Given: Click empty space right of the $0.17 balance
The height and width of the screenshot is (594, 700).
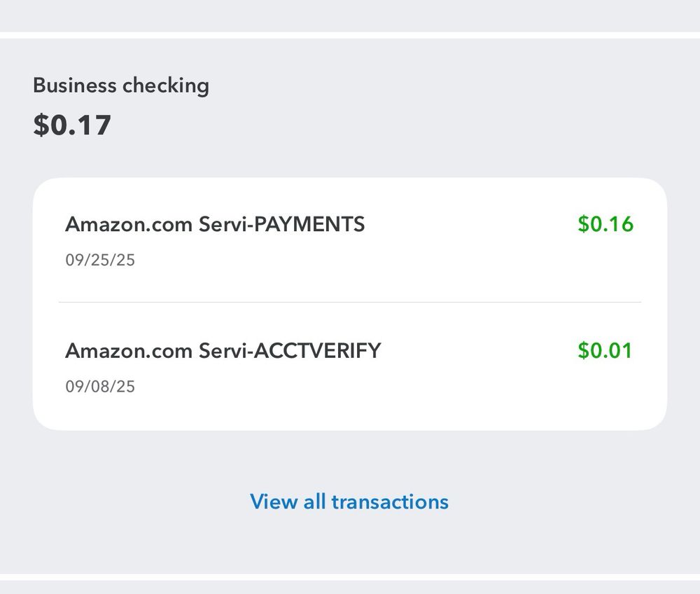Looking at the screenshot, I should click(385, 125).
